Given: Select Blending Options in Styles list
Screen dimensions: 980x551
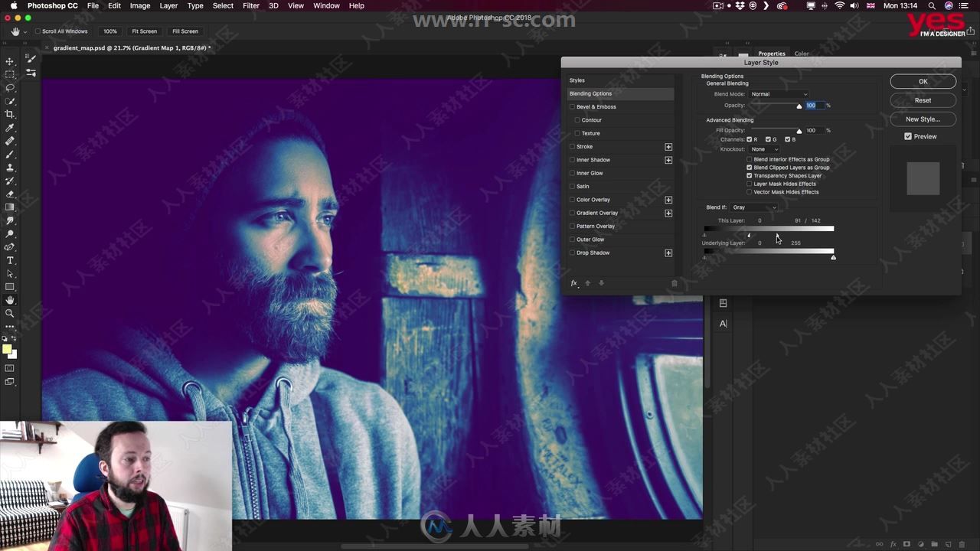Looking at the screenshot, I should pos(620,93).
